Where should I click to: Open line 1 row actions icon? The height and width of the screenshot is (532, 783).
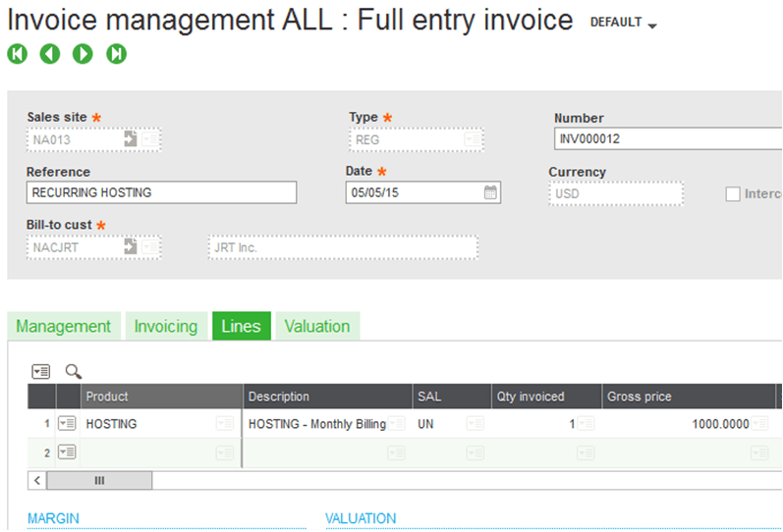coord(67,424)
